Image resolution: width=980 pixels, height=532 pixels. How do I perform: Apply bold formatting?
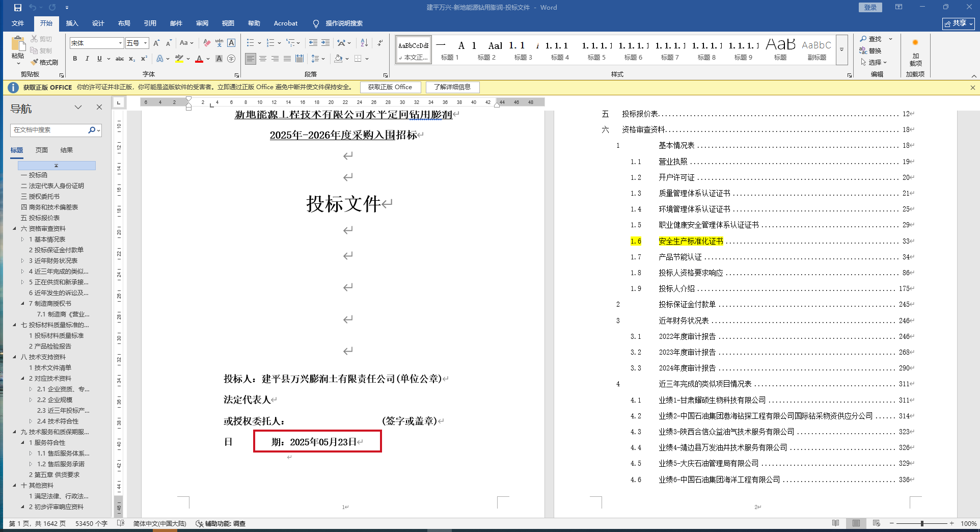(75, 59)
